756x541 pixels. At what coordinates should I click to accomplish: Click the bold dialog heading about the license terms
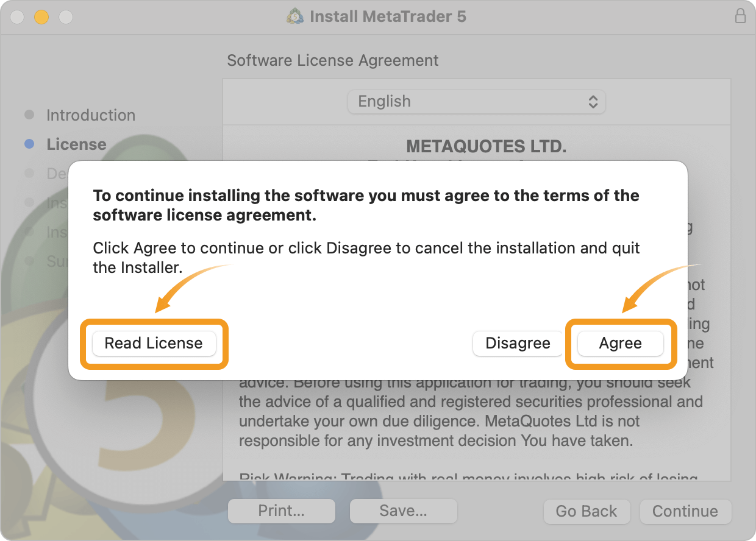(x=366, y=205)
